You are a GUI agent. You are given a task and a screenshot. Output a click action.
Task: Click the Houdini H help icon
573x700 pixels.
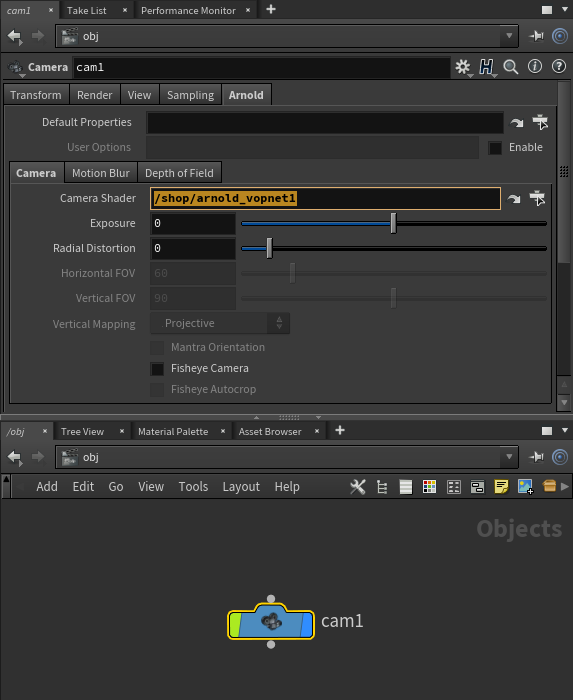(486, 67)
